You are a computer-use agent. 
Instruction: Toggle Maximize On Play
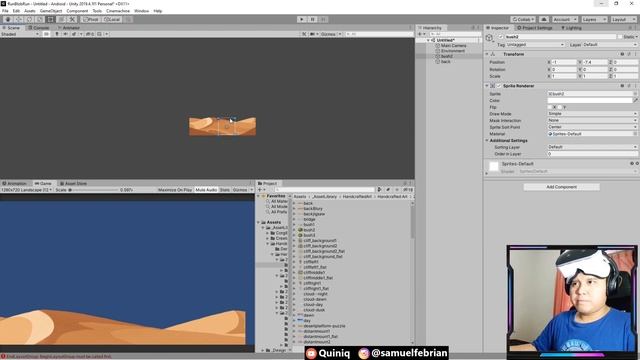(x=175, y=190)
